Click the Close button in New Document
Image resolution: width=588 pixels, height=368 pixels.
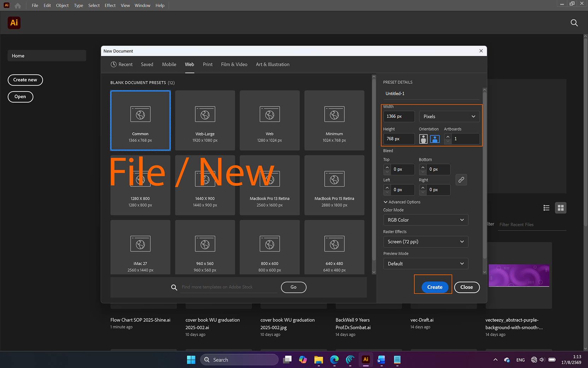tap(467, 287)
